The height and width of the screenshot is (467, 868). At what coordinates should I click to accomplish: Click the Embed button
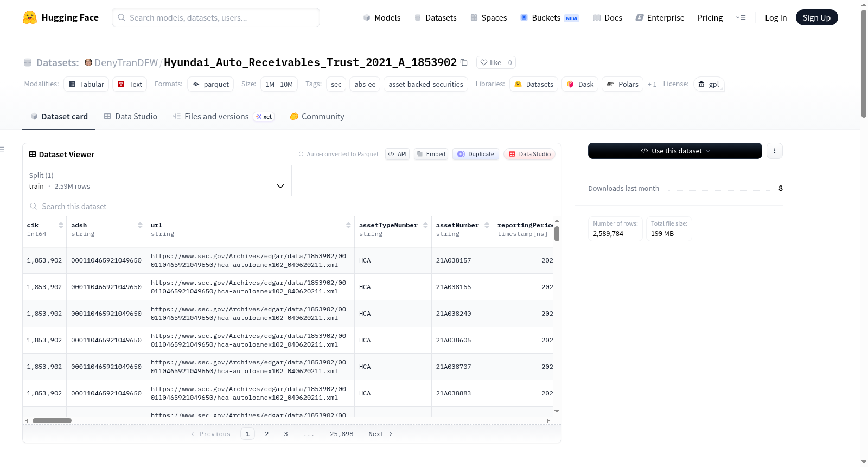tap(431, 154)
